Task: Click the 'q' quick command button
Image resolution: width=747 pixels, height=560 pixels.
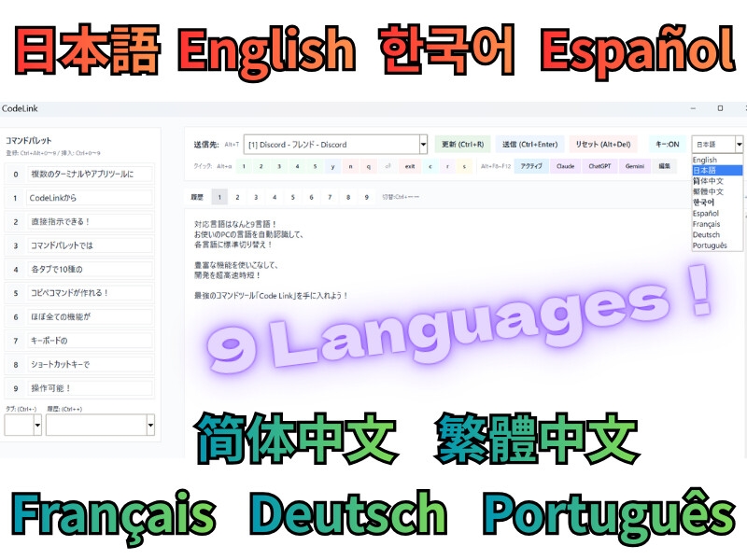Action: (369, 166)
